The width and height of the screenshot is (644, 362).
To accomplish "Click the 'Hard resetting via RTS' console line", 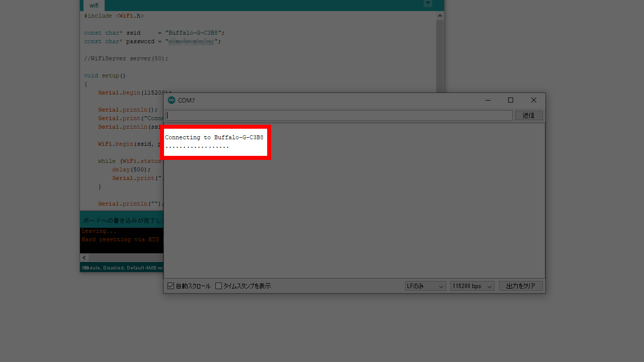I will [x=120, y=240].
